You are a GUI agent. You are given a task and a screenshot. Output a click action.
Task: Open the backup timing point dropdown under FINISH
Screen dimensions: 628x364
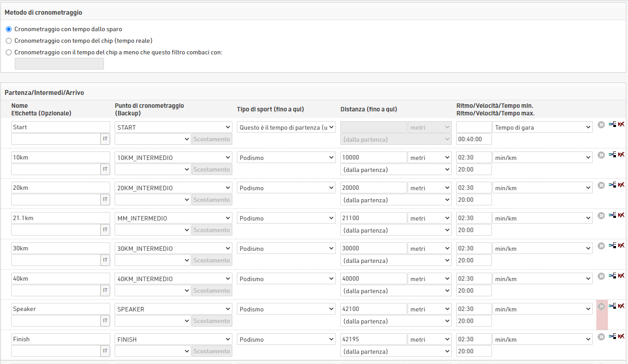coord(153,351)
